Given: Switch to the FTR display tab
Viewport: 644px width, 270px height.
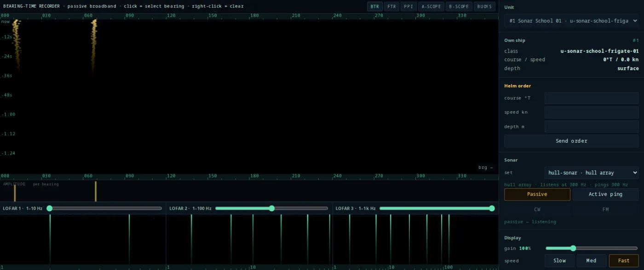Looking at the screenshot, I should [x=391, y=6].
